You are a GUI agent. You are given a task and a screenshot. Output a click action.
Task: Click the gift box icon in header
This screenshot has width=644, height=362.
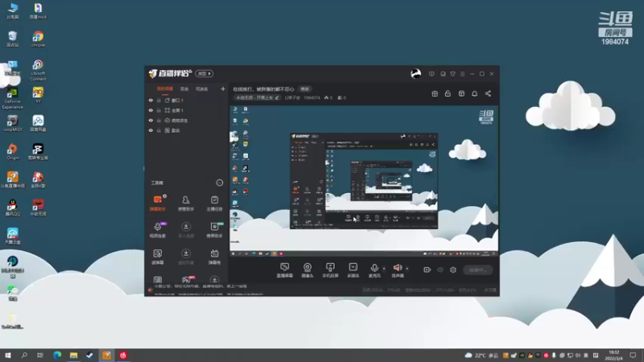(435, 93)
